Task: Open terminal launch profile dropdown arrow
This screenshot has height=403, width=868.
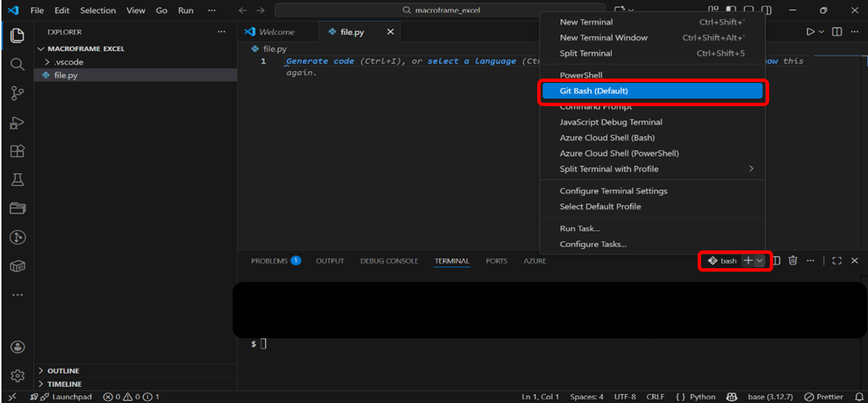Action: (x=760, y=261)
